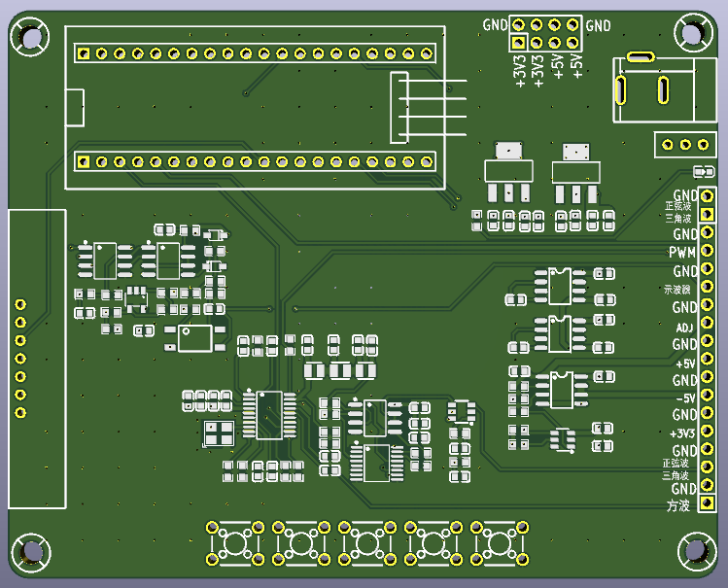Select square pin 1 of module's upper pin row

click(x=84, y=53)
